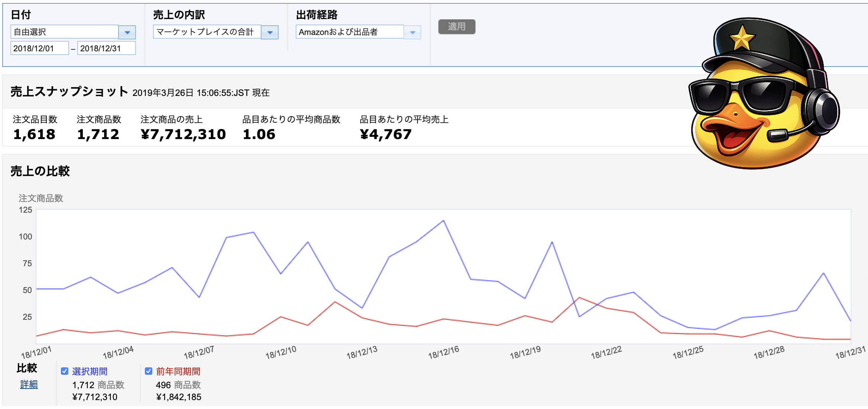Click the 品目あたりの平均売上 value ¥4,767
The width and height of the screenshot is (868, 409).
(386, 134)
